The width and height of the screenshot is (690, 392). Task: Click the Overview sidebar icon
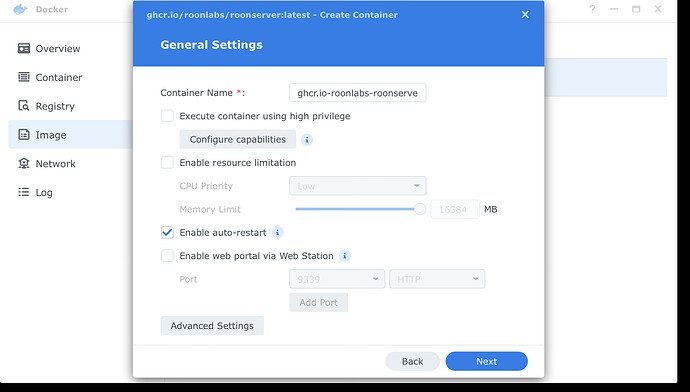pyautogui.click(x=24, y=48)
